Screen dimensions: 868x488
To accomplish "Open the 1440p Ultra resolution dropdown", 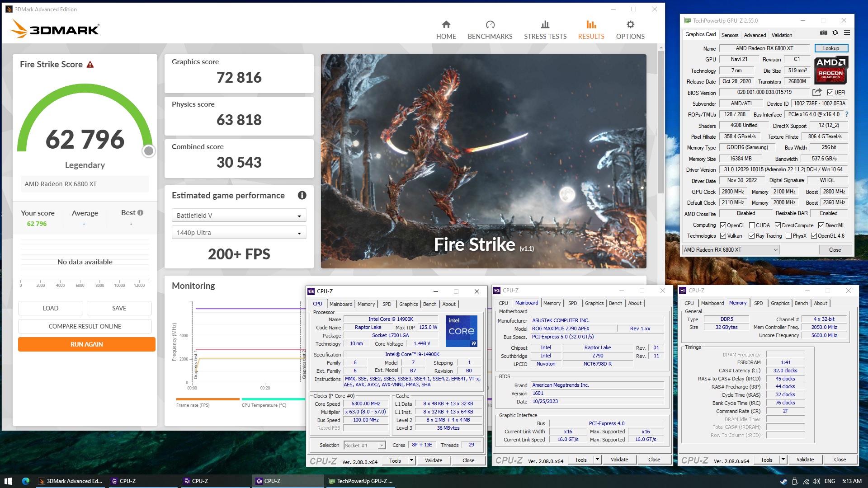I will 239,233.
